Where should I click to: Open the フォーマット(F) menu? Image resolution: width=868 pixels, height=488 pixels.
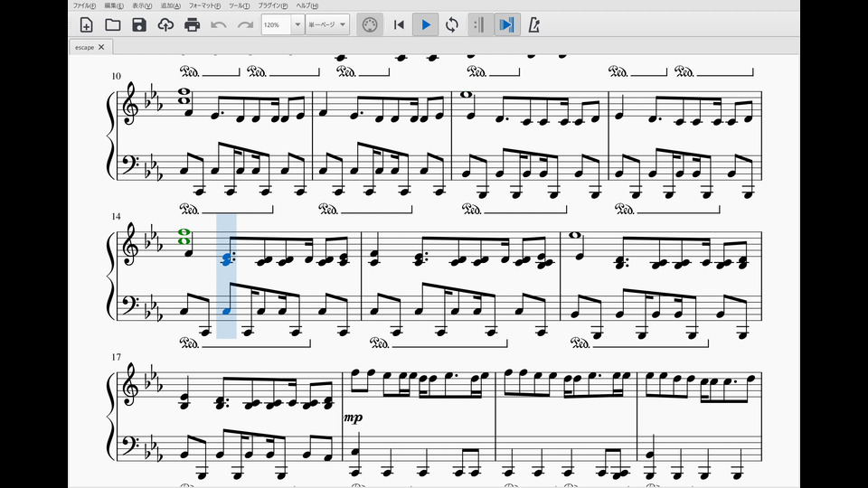pyautogui.click(x=204, y=5)
